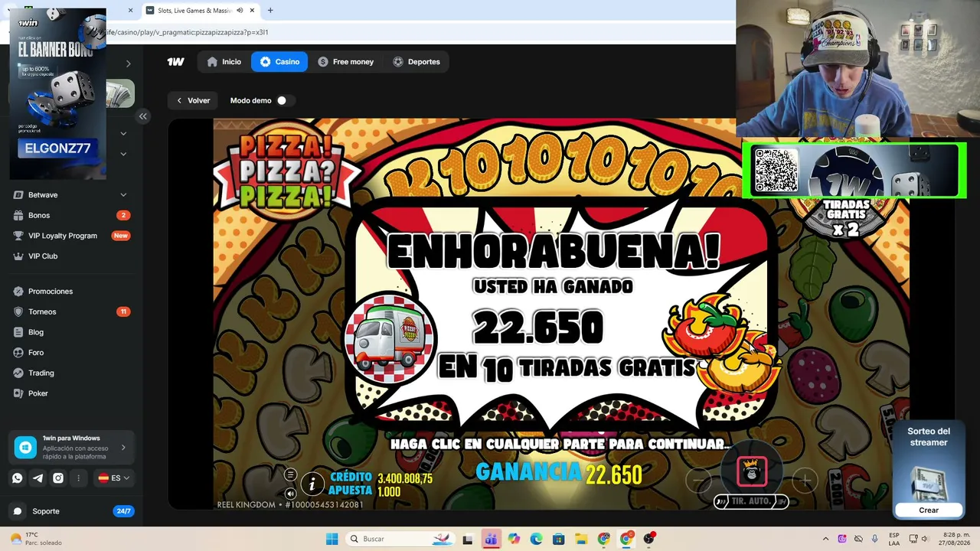Open the game info button

(x=312, y=484)
